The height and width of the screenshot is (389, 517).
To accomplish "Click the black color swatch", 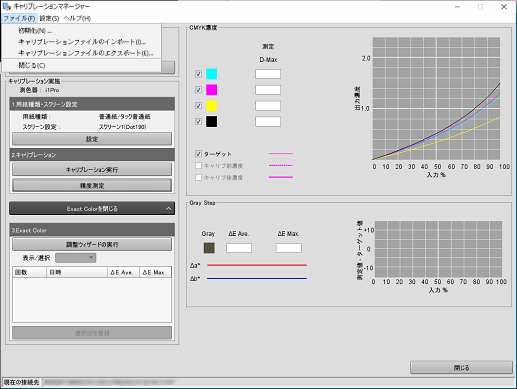I will click(211, 121).
